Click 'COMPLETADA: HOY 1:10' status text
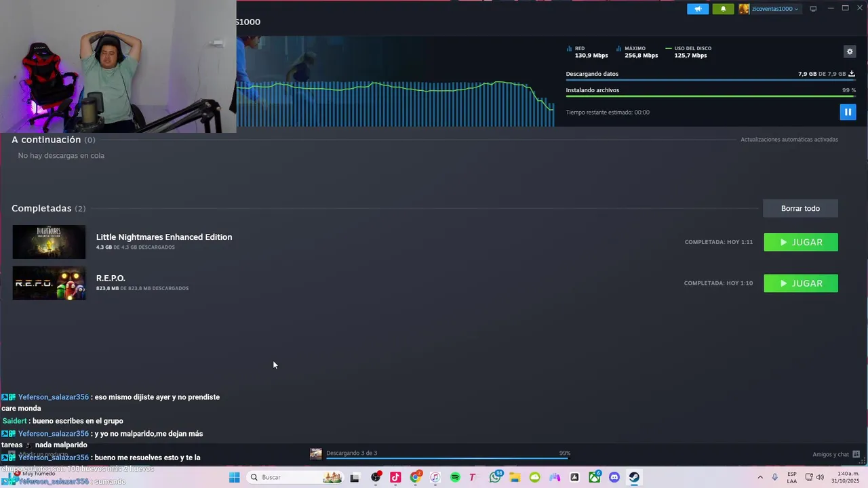The height and width of the screenshot is (488, 868). click(719, 283)
